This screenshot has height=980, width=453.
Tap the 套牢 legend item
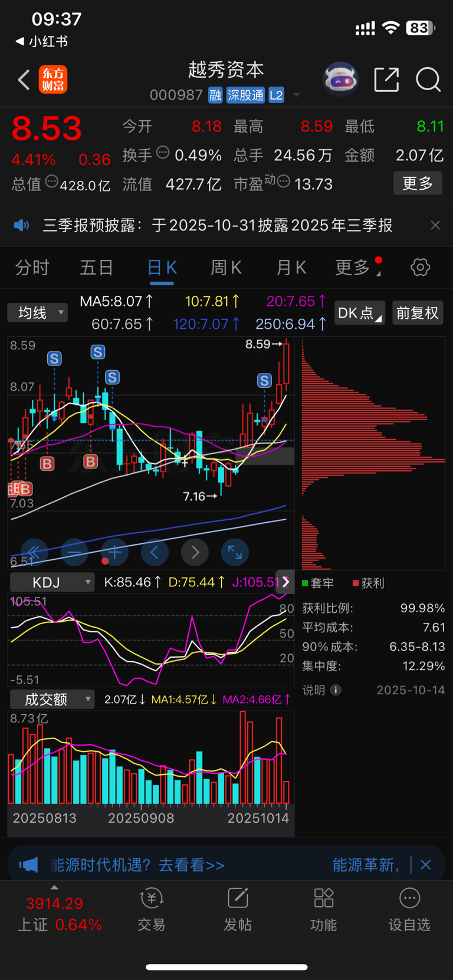[317, 583]
